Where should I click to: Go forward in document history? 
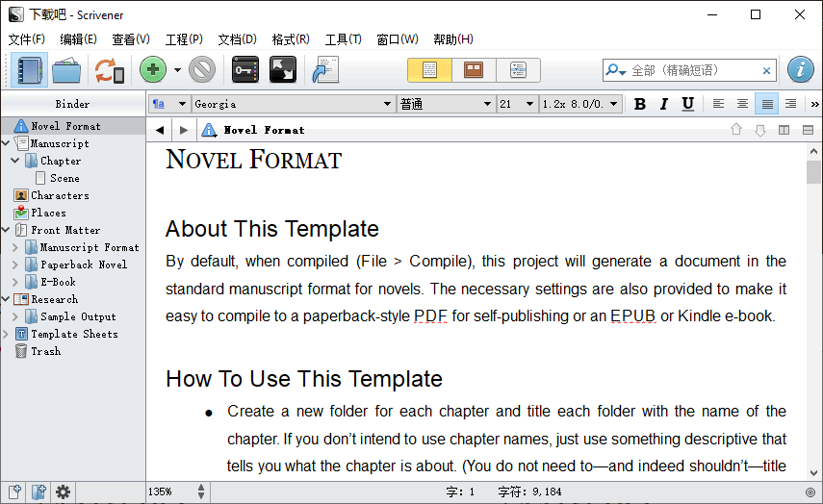[x=183, y=130]
